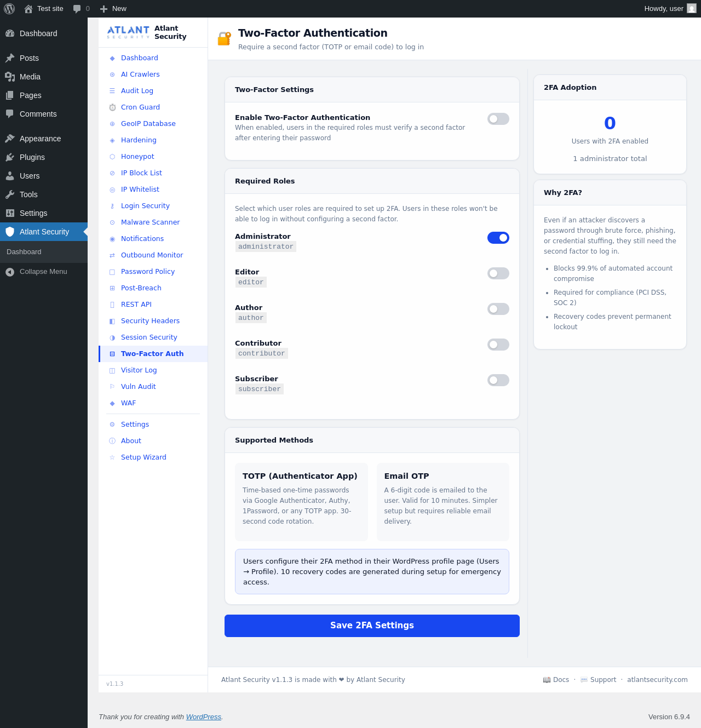Click 'administrator' role slug text

[266, 247]
